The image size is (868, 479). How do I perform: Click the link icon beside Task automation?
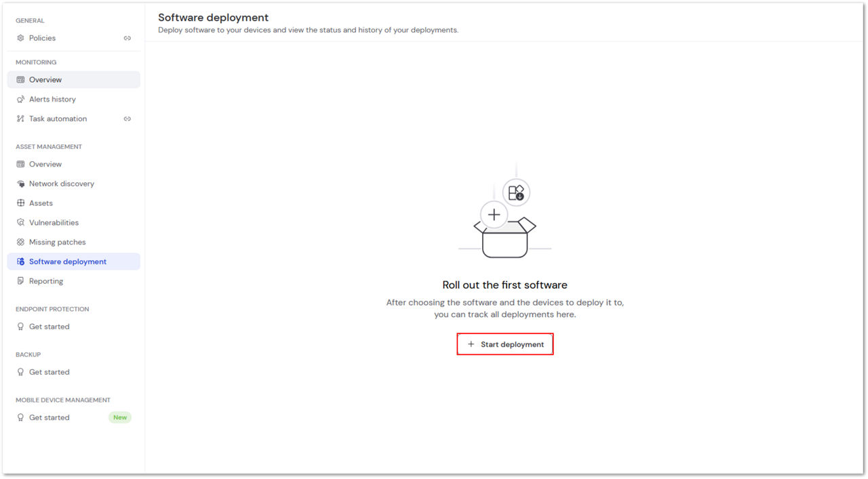coord(127,119)
